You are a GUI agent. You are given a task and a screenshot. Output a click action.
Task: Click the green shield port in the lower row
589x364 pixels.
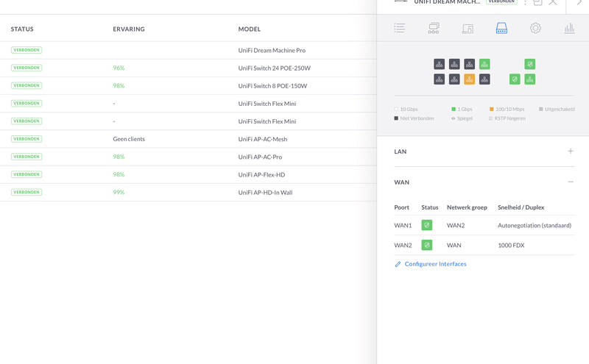tap(515, 79)
